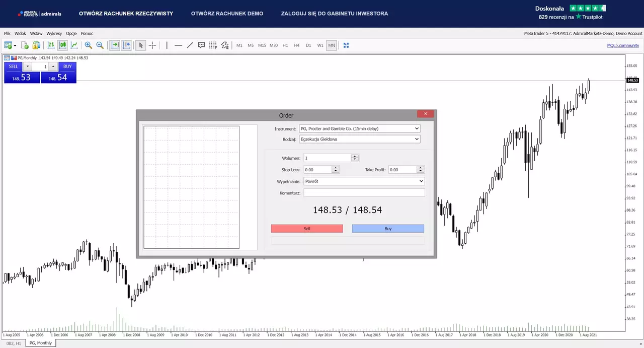Open the MQL5.community link
The width and height of the screenshot is (644, 348).
coord(623,45)
